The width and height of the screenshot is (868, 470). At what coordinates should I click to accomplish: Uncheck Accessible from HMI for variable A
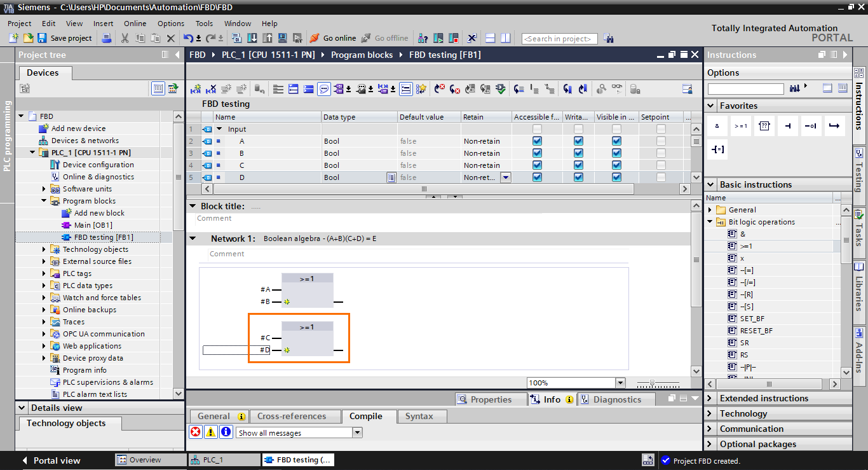point(537,141)
